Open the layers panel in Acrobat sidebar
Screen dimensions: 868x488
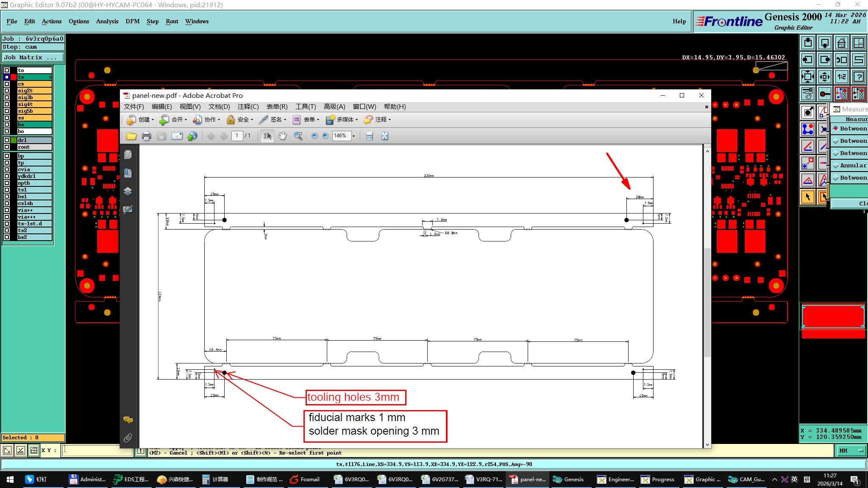(x=128, y=191)
